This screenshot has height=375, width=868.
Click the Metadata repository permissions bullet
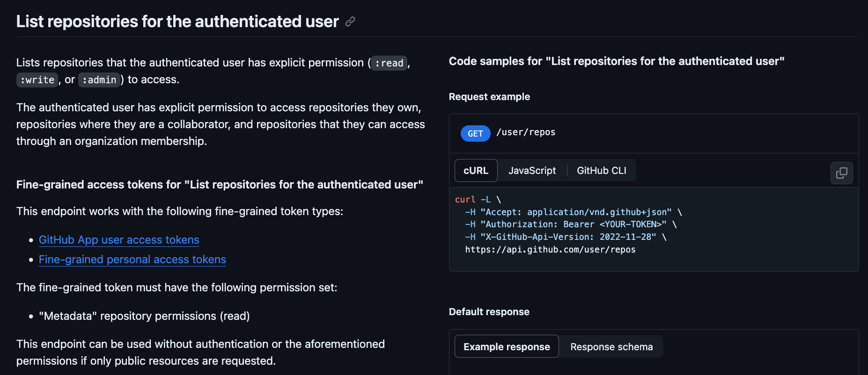(144, 316)
